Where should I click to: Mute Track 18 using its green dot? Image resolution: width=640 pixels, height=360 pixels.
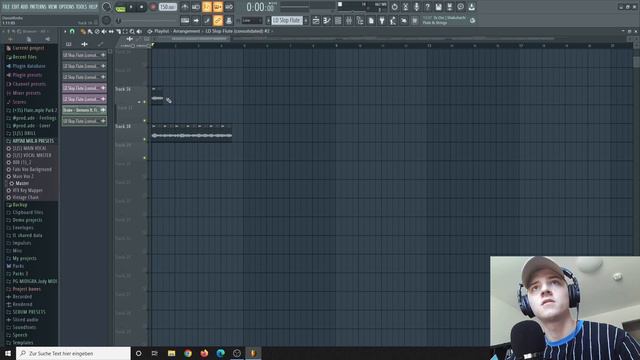click(x=144, y=140)
